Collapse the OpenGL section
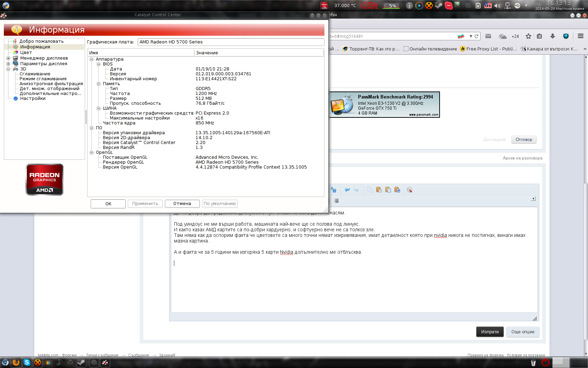Image resolution: width=588 pixels, height=368 pixels. click(x=92, y=152)
